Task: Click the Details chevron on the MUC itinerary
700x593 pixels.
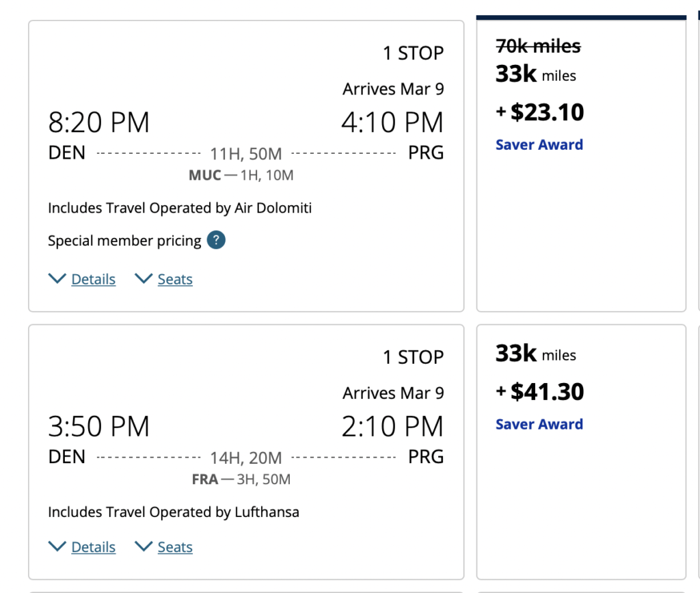Action: [57, 278]
